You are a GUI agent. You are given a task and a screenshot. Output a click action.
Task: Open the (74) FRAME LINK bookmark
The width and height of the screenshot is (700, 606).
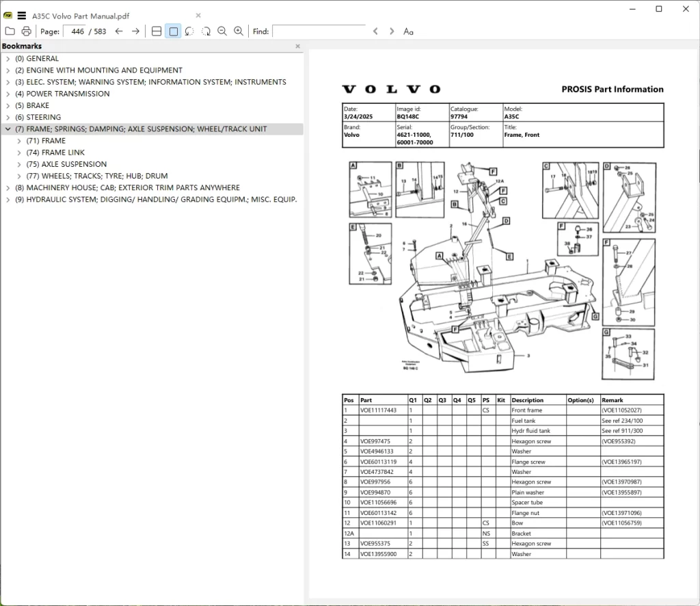click(x=55, y=153)
